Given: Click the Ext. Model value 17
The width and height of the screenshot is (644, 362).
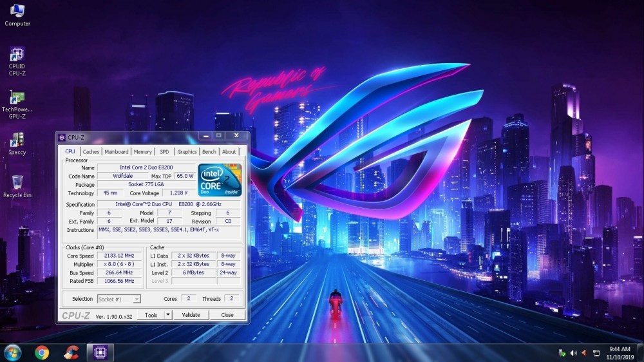Looking at the screenshot, I should [169, 221].
